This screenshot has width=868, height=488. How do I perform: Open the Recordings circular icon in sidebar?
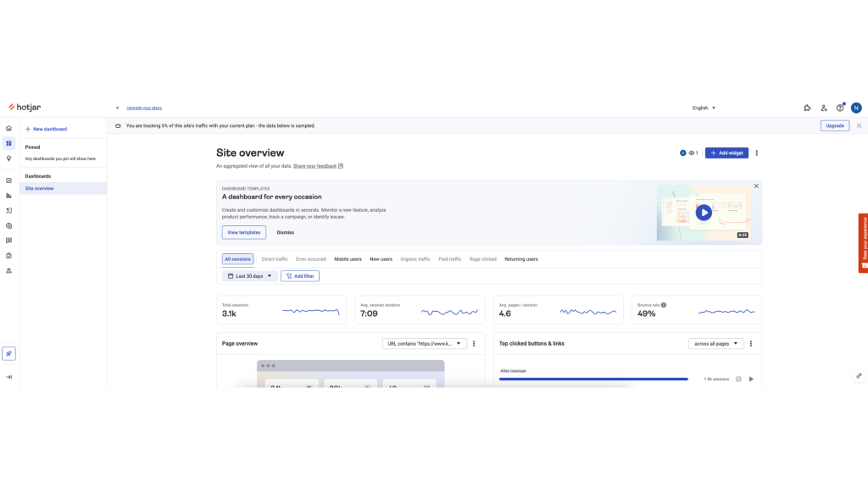[8, 225]
